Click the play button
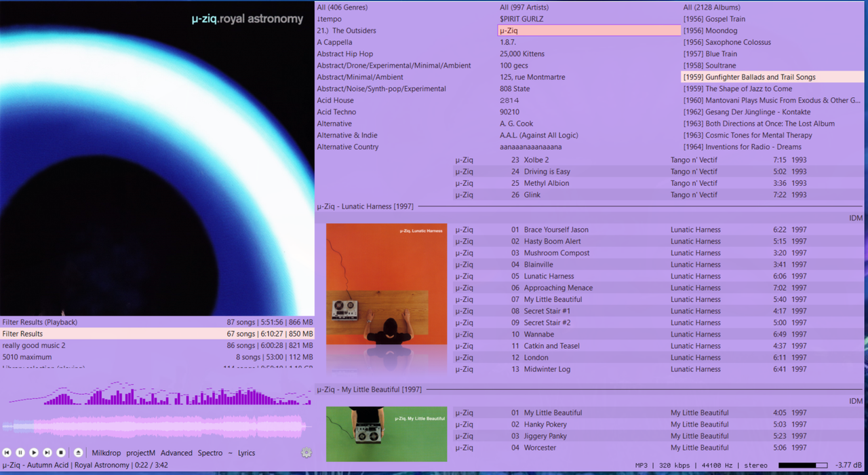Viewport: 868px width, 475px height. coord(34,453)
